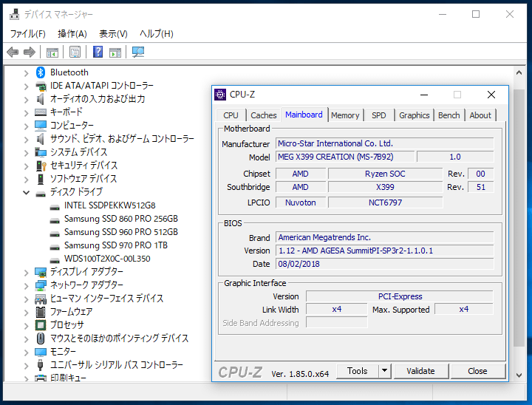This screenshot has width=532, height=405.
Task: Select Samsung SSD 970 PRO 1TB drive
Action: pyautogui.click(x=116, y=245)
